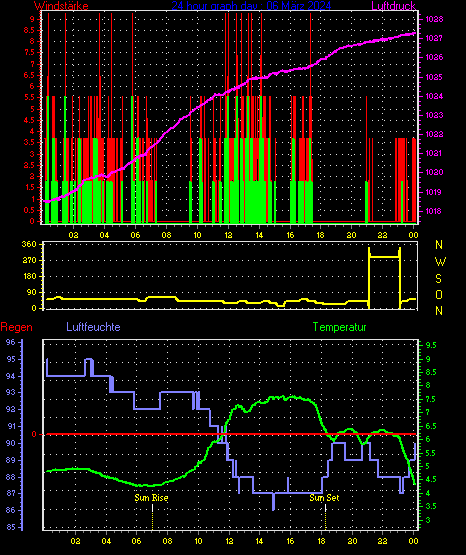This screenshot has height=555, width=466.
Task: Click the S compass letter
Action: pos(438,279)
